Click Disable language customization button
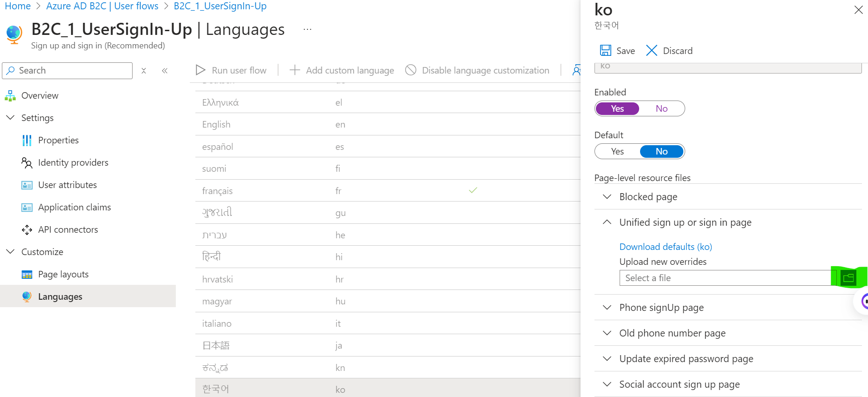 pos(477,70)
